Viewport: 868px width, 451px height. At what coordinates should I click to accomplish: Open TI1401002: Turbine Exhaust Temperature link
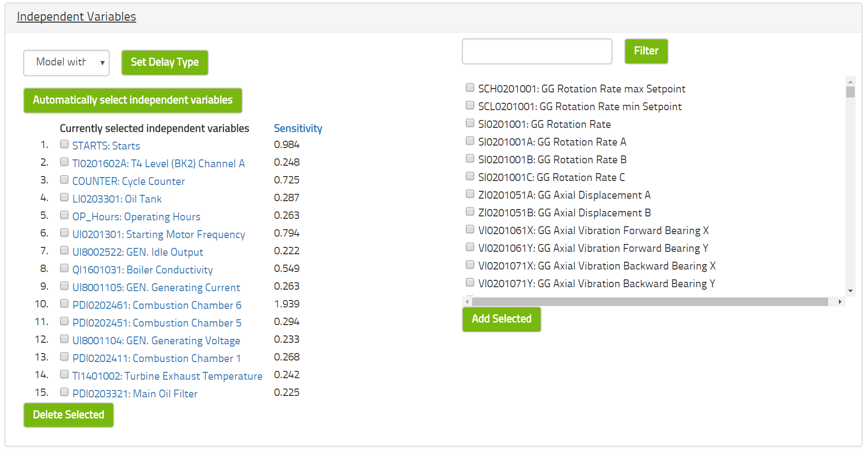(x=167, y=376)
